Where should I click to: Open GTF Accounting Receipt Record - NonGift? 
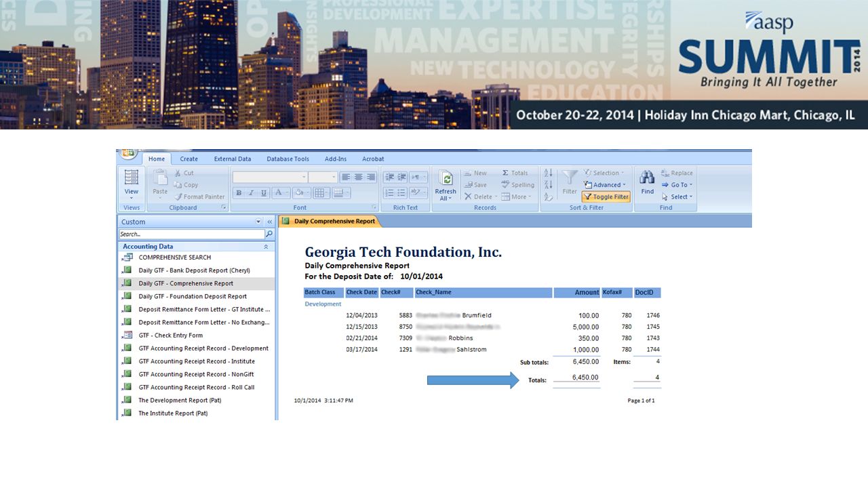click(197, 374)
